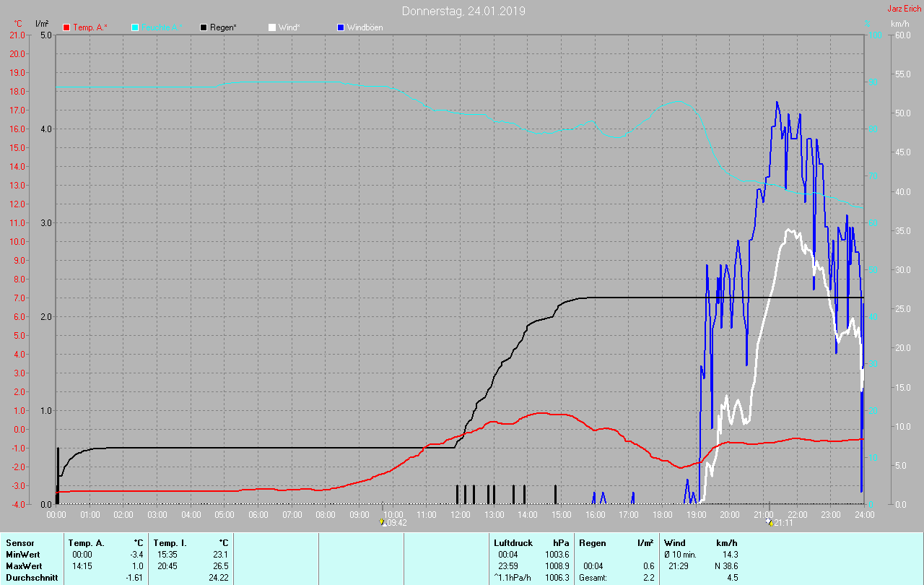Click the MaxWert row label
Screen dimensions: 924x585
coord(24,565)
